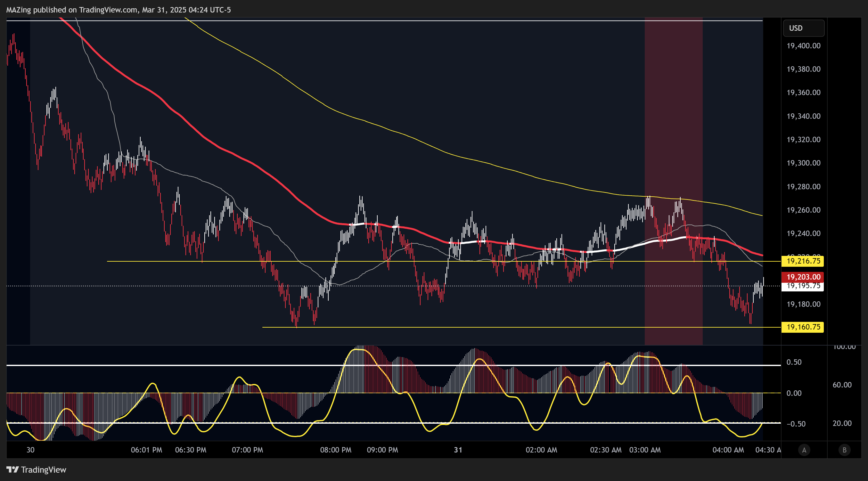Viewport: 868px width, 481px height.
Task: Click the 06:30 PM time axis label
Action: [x=191, y=450]
